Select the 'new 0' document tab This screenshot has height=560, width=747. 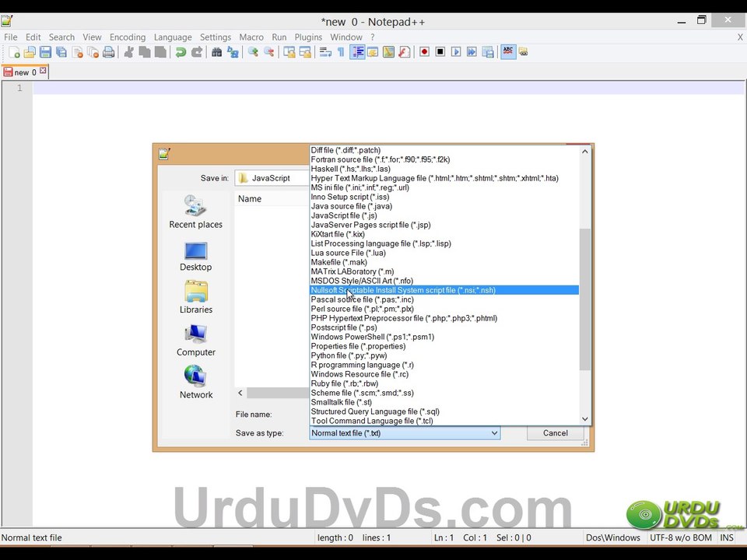point(25,72)
